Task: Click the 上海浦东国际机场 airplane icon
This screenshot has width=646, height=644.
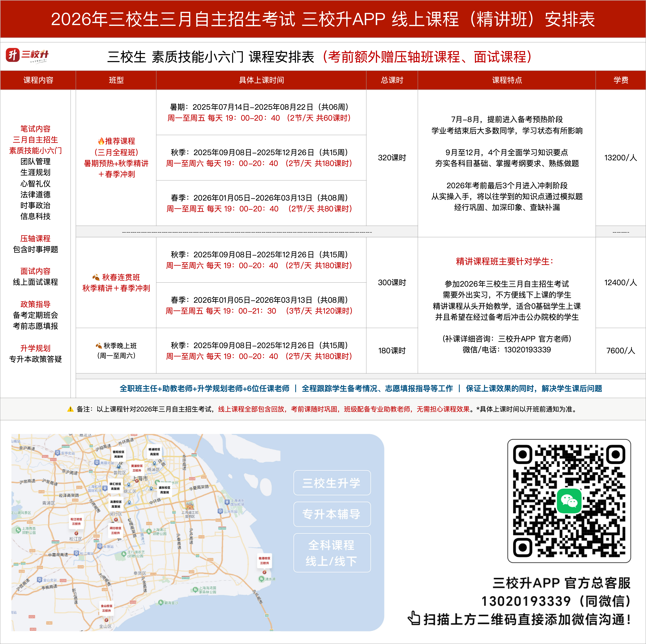Action: pyautogui.click(x=227, y=502)
